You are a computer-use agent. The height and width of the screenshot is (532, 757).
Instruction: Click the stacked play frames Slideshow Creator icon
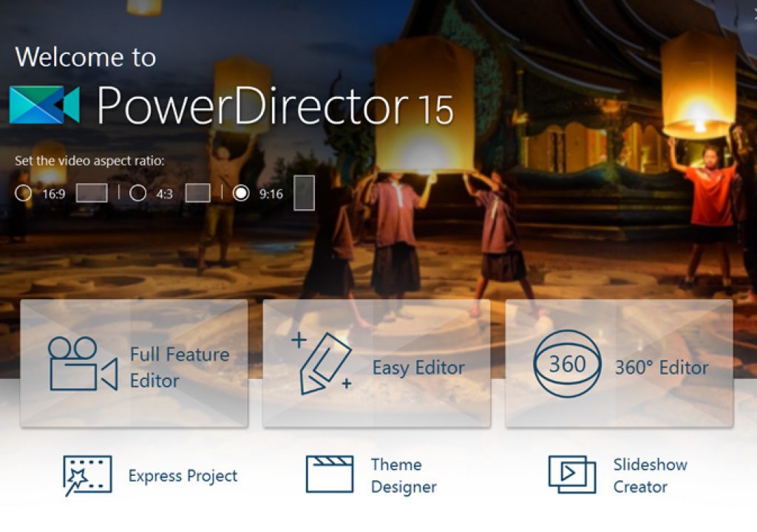pos(572,474)
